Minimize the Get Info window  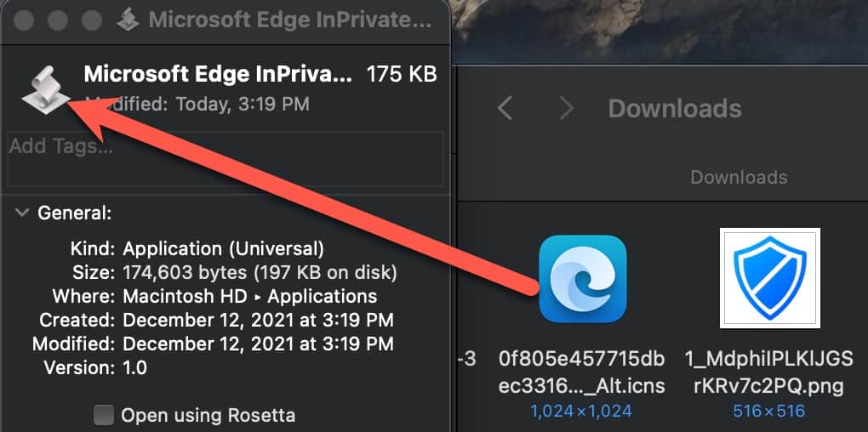(x=56, y=20)
